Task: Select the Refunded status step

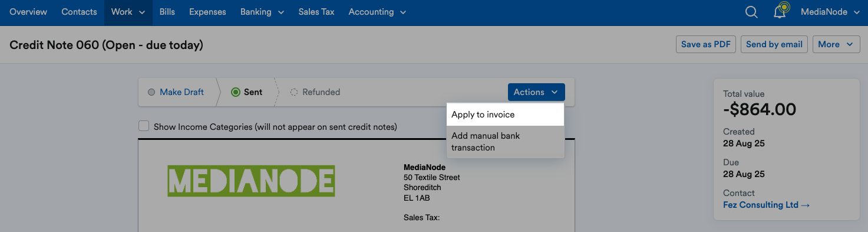Action: (315, 92)
